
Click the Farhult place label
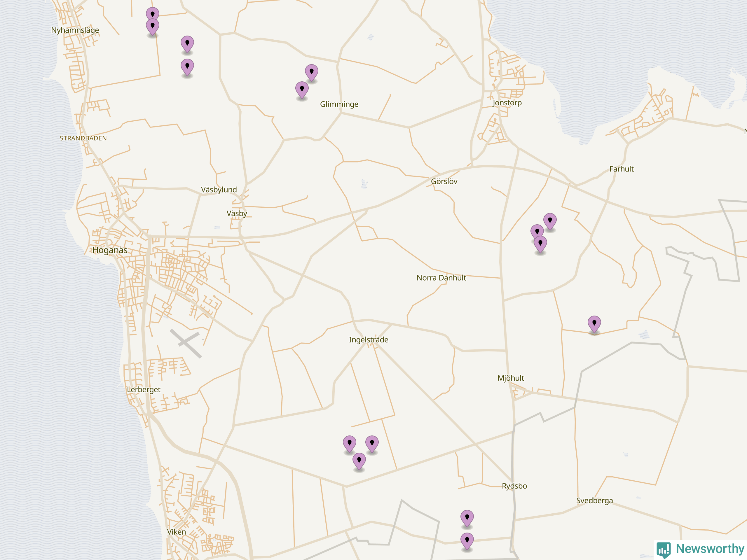pos(621,169)
